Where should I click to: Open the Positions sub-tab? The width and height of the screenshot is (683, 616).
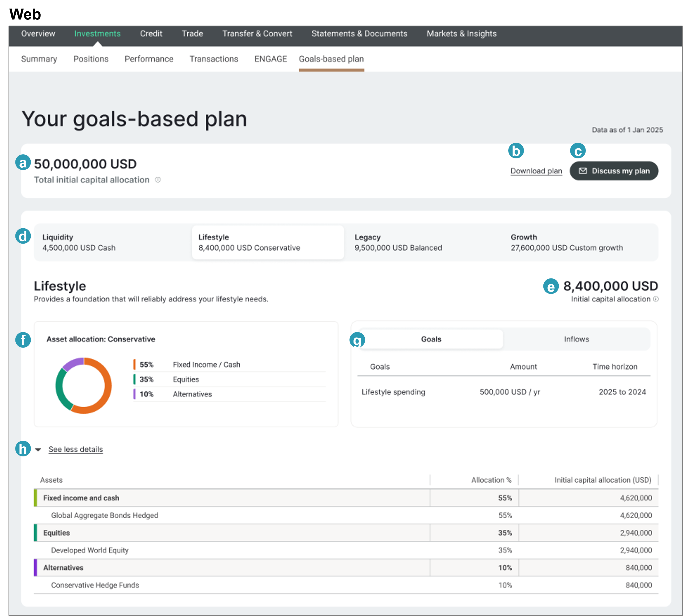point(91,59)
